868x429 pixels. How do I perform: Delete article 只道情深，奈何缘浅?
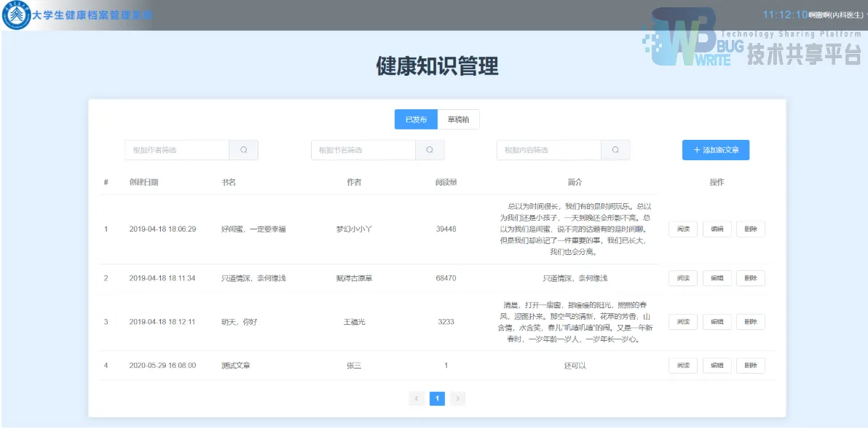pyautogui.click(x=751, y=278)
